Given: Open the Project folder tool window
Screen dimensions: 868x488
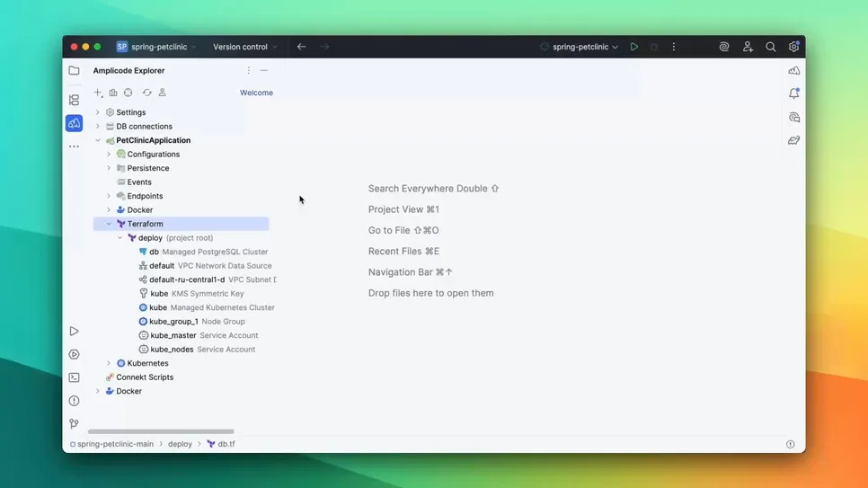Looking at the screenshot, I should pyautogui.click(x=74, y=70).
